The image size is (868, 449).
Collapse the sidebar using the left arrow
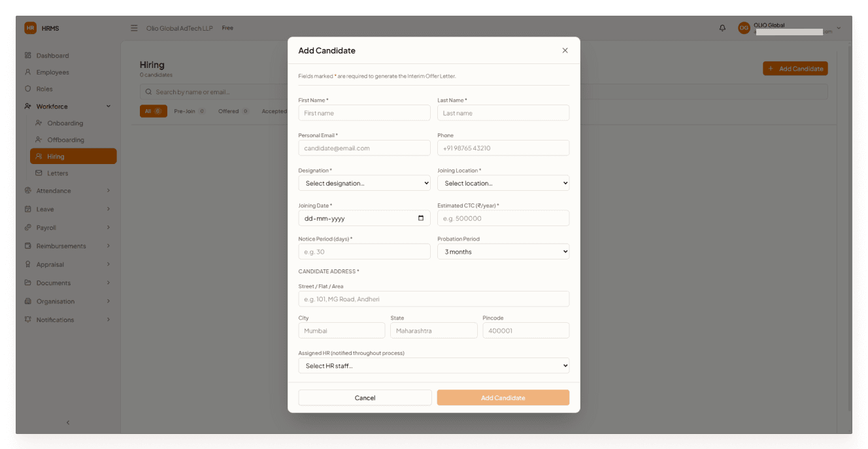[x=68, y=423]
